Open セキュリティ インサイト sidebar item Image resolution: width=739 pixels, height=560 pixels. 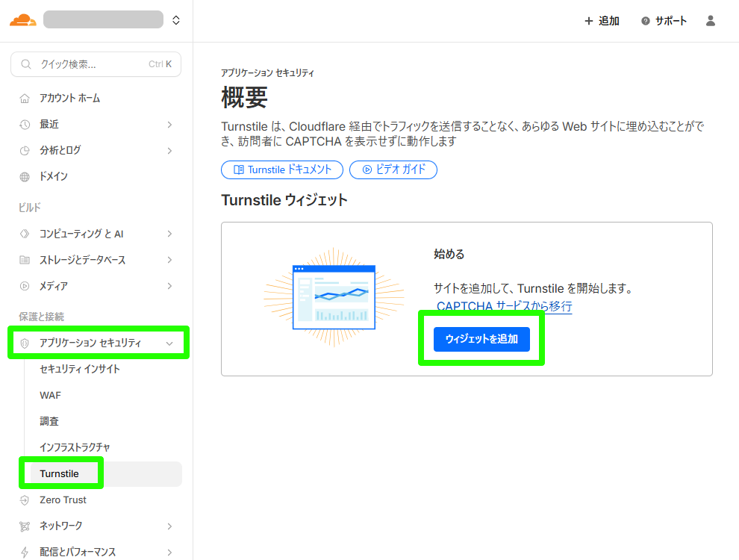(80, 369)
